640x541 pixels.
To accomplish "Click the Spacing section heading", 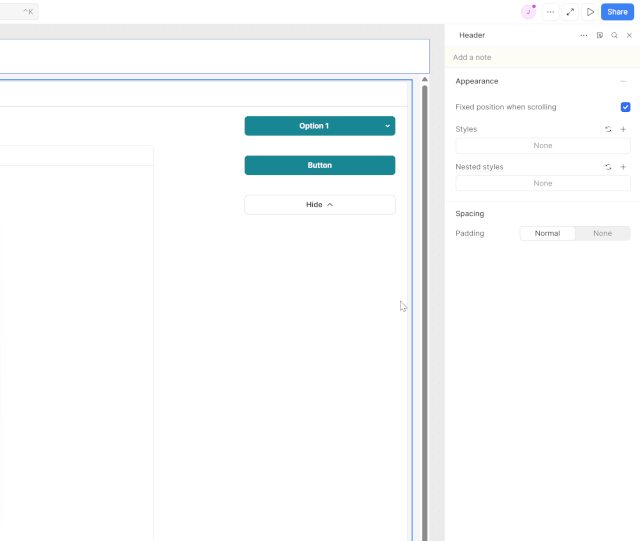I will pyautogui.click(x=470, y=214).
